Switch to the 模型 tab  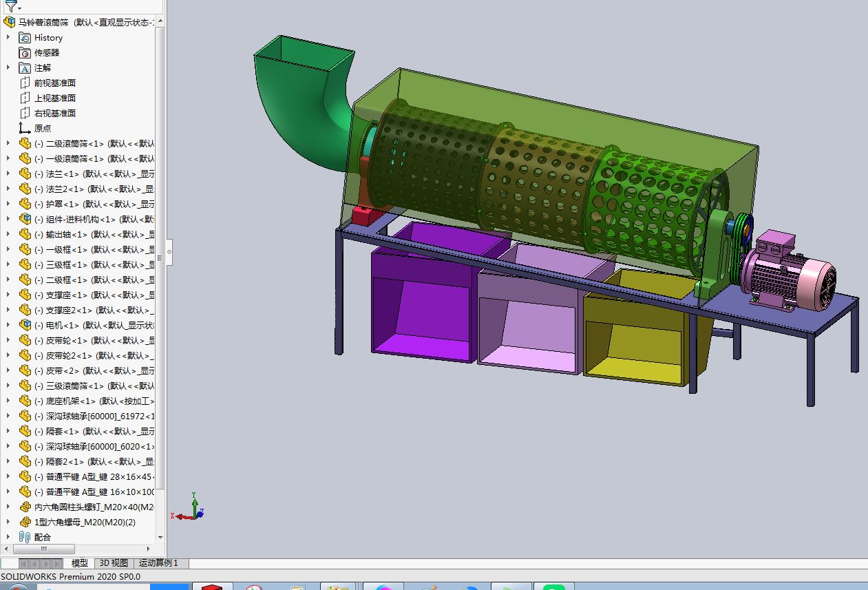click(79, 563)
